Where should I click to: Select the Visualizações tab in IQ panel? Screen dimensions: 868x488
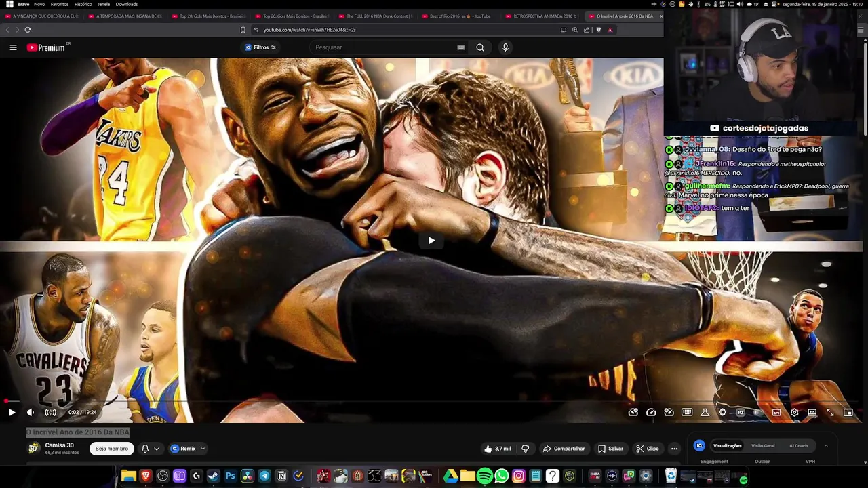coord(727,446)
